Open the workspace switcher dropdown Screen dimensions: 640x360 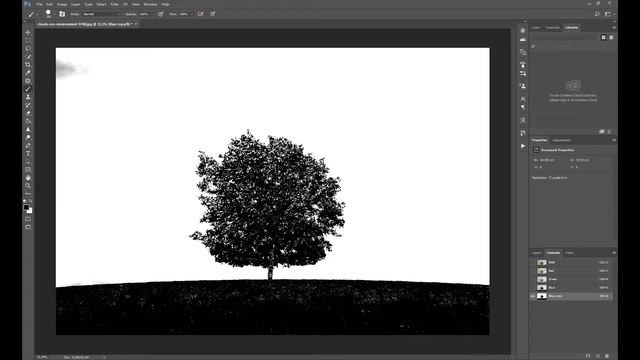coord(608,14)
